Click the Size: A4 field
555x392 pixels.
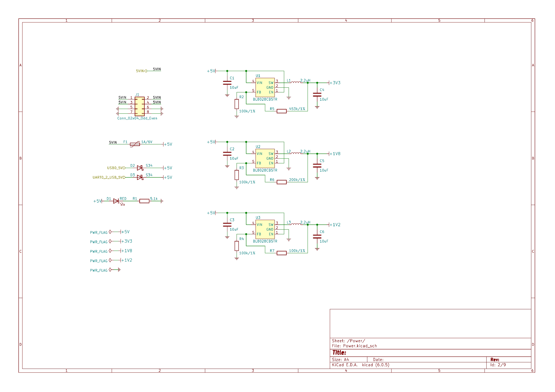coord(340,360)
